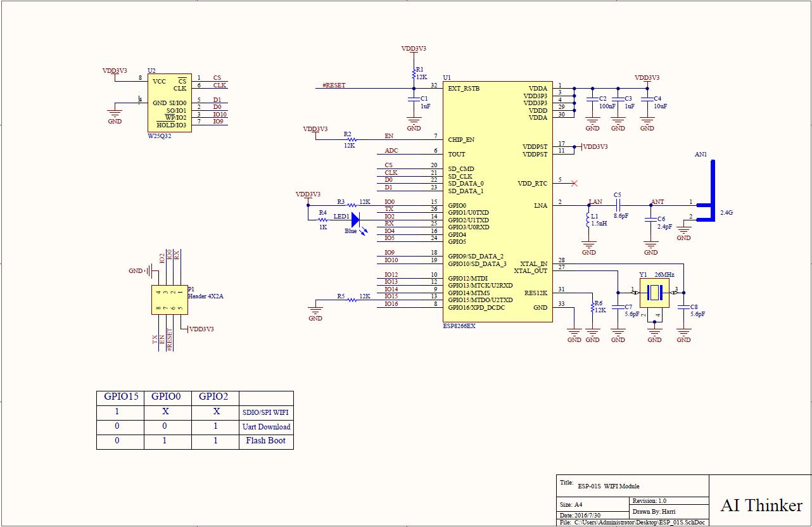Select the 2.4G antenna label

[x=726, y=213]
